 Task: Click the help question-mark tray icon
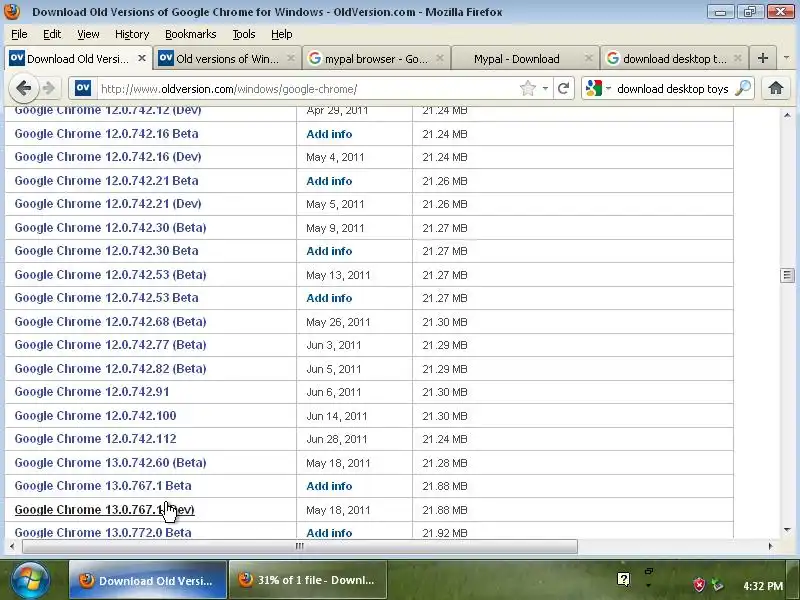(623, 579)
